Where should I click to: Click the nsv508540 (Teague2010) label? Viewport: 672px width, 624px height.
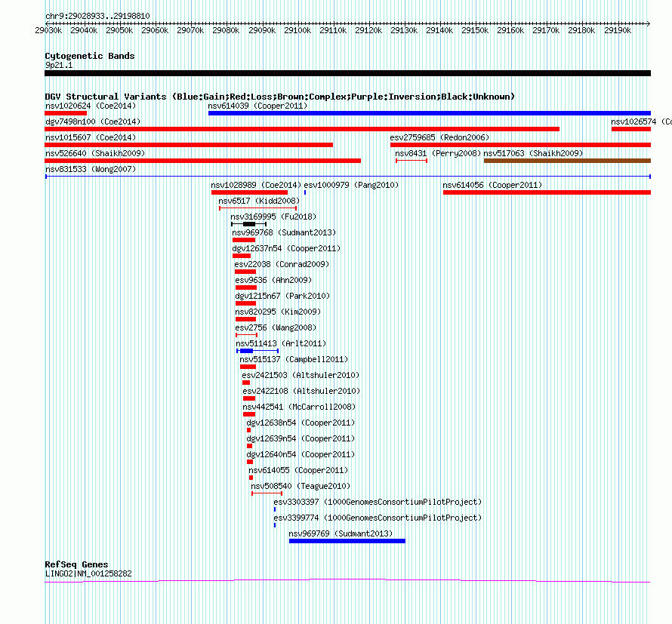click(x=301, y=486)
